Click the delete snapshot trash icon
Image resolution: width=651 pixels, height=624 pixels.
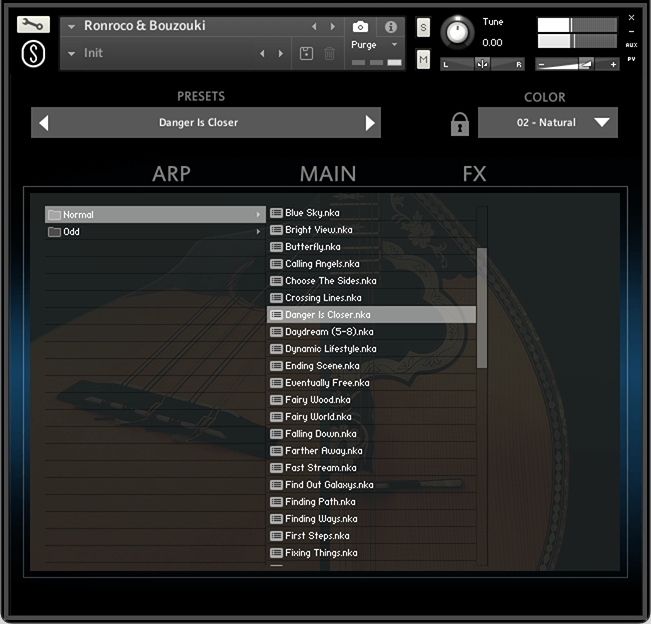[330, 53]
